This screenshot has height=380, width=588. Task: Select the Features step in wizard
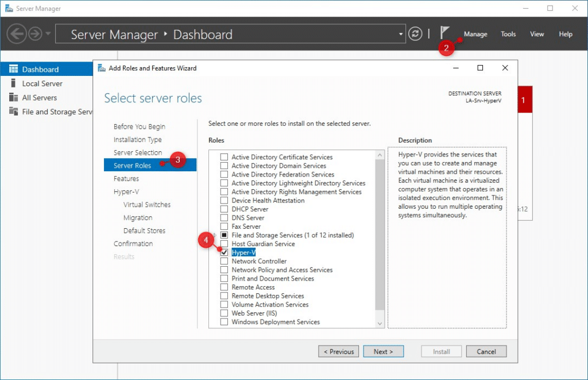tap(126, 179)
